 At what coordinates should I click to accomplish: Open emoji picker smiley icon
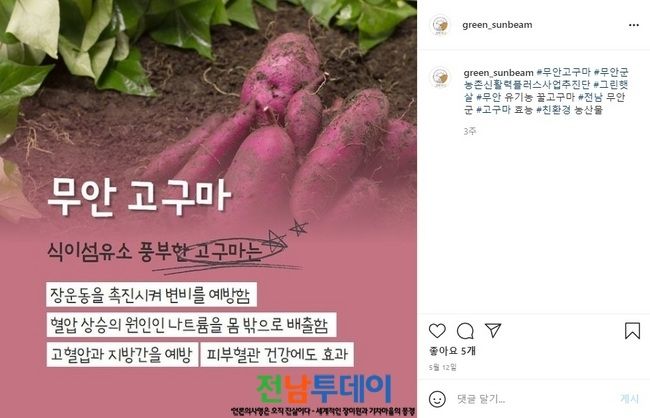tap(437, 399)
